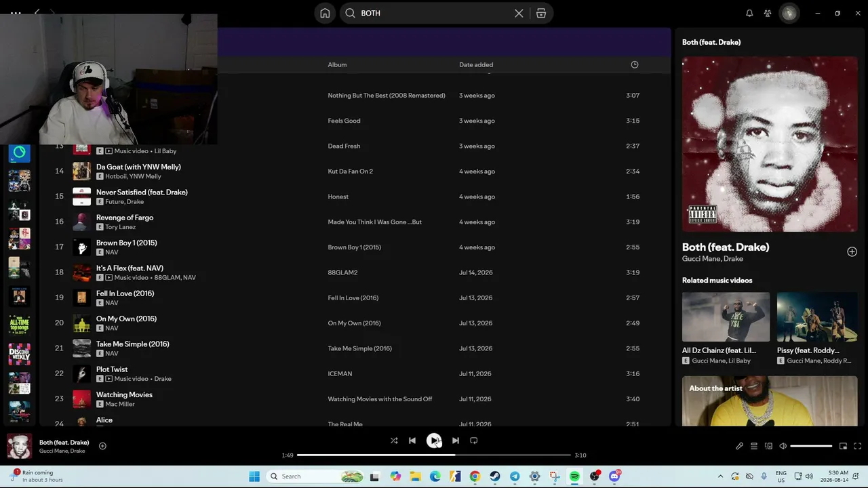The height and width of the screenshot is (488, 868).
Task: Add Both (feat. Drake) to library in the side panel
Action: [x=852, y=252]
